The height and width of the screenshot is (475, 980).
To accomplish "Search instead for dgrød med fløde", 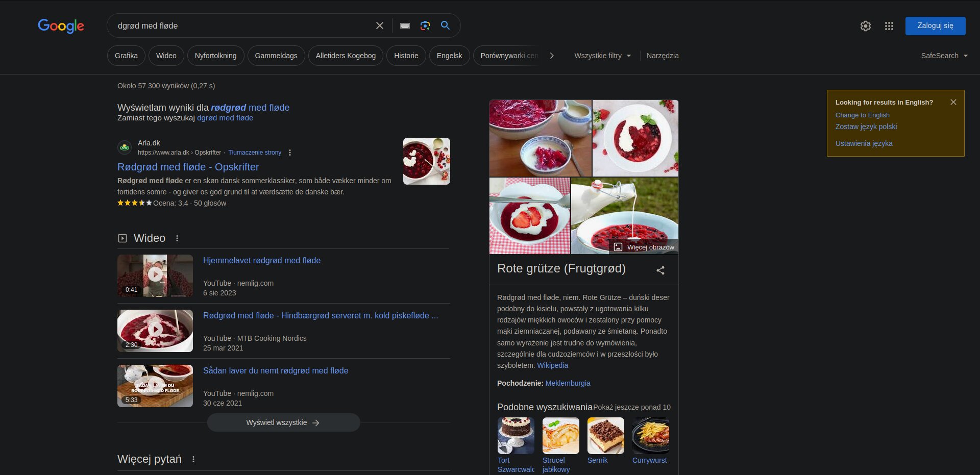I will 225,118.
